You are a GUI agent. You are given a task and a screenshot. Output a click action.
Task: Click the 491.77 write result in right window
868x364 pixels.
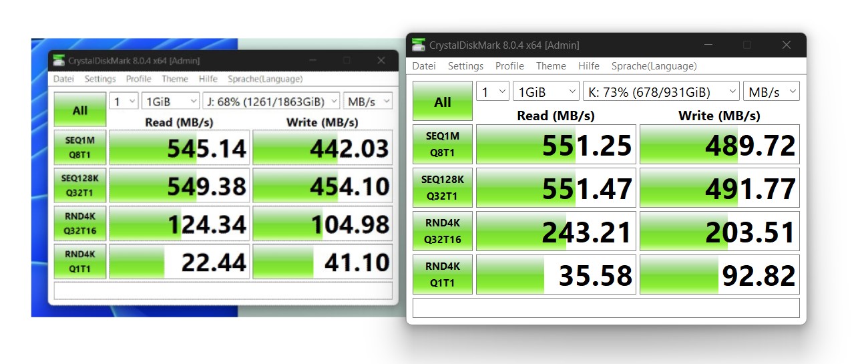[720, 188]
